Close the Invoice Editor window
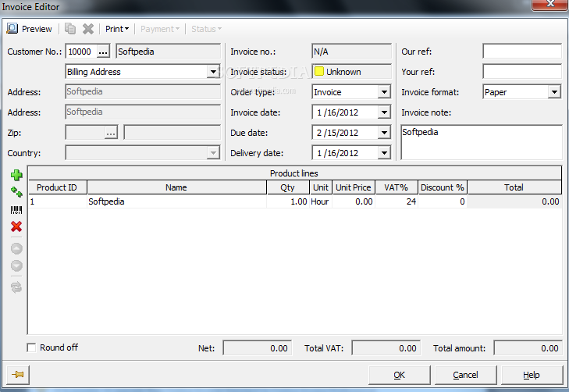 click(549, 5)
